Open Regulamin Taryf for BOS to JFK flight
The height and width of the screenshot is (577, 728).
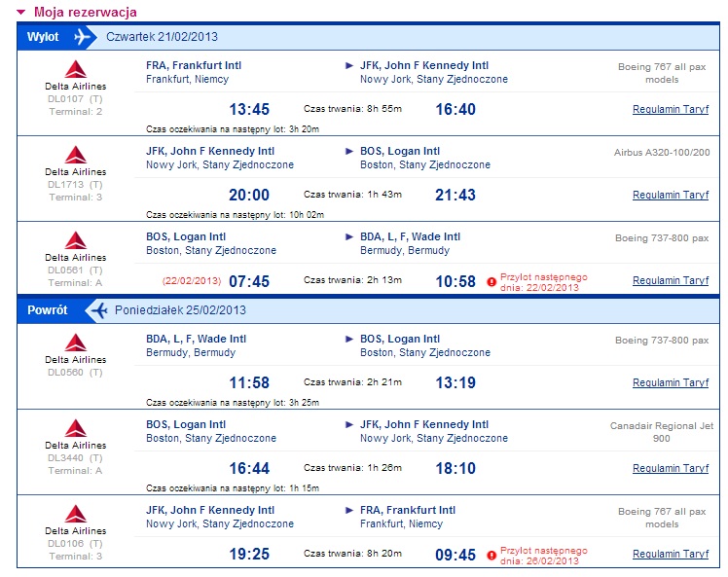671,468
